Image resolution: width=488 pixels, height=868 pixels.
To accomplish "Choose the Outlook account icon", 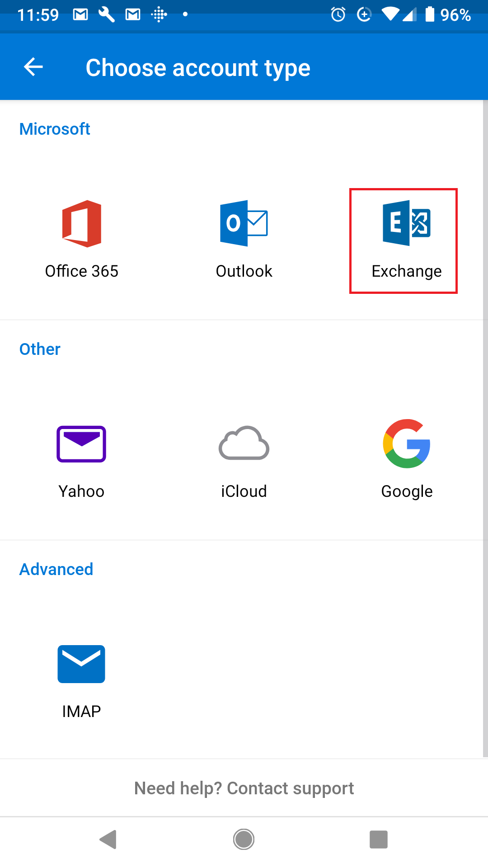I will (x=244, y=223).
